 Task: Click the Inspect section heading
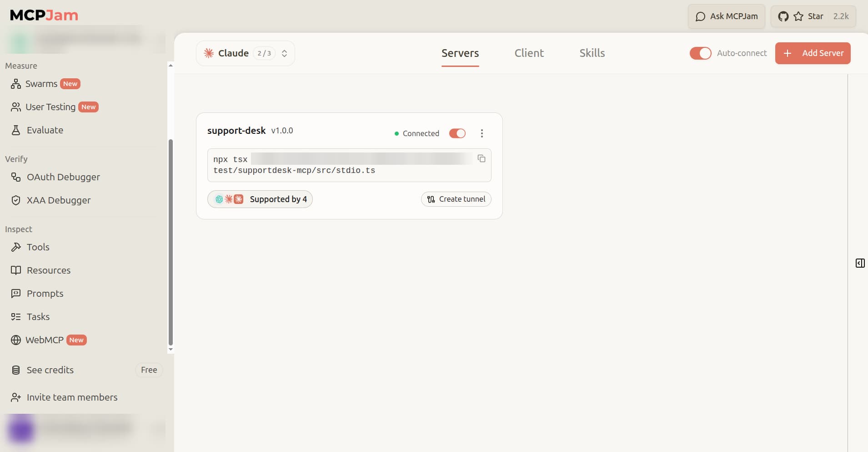click(x=19, y=229)
